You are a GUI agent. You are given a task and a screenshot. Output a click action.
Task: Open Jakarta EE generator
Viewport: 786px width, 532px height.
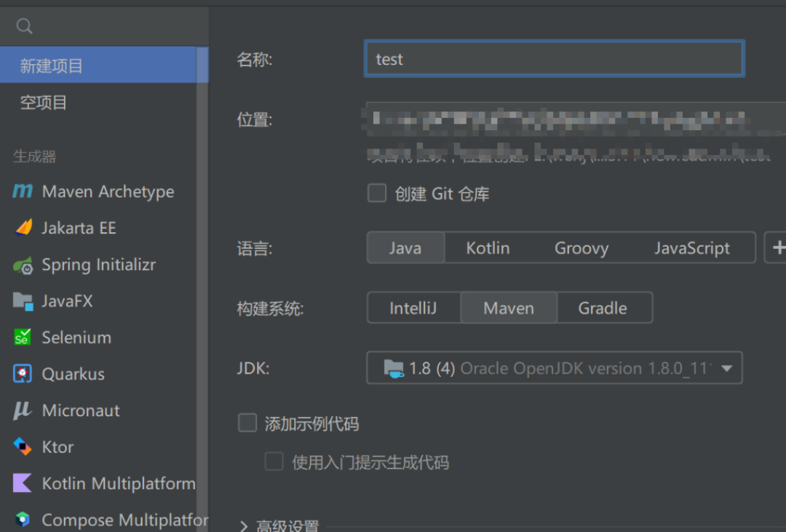point(98,228)
